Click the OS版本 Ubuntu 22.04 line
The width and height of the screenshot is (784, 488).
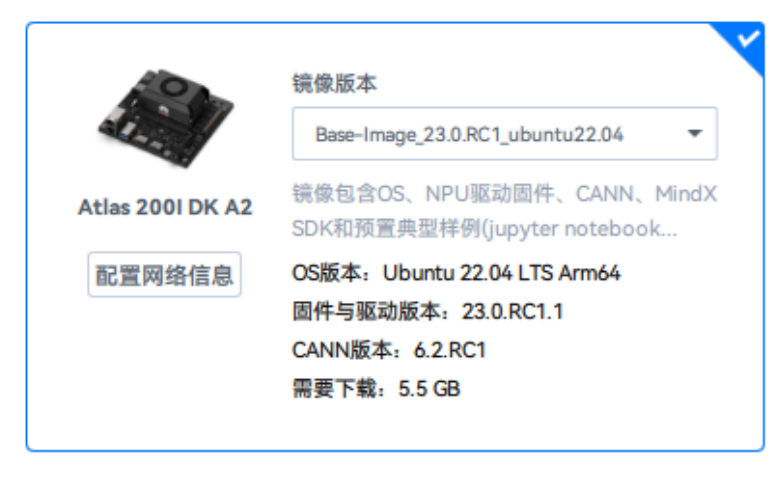[456, 273]
